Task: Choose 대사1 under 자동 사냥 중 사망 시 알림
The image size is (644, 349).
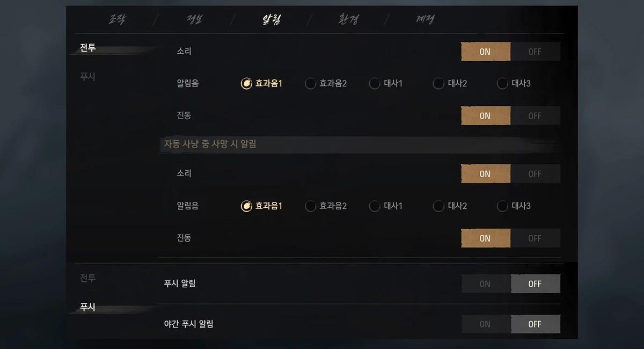Action: [x=386, y=206]
